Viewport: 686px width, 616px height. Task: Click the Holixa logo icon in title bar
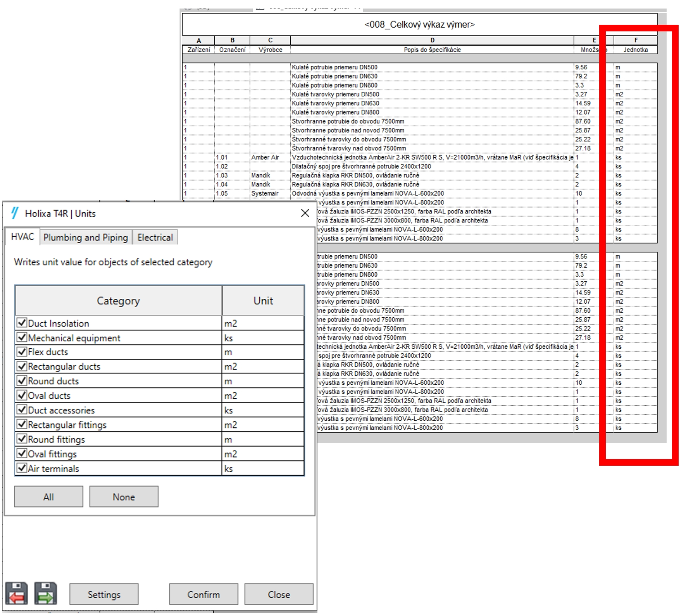tap(15, 213)
